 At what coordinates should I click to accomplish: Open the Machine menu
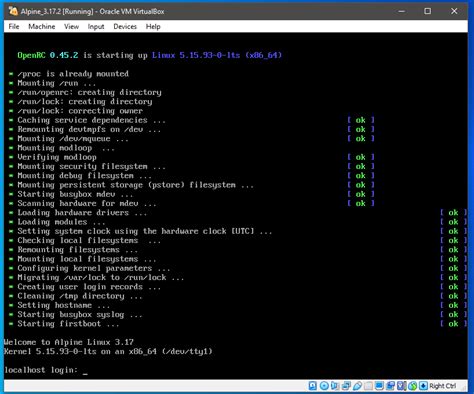coord(42,26)
